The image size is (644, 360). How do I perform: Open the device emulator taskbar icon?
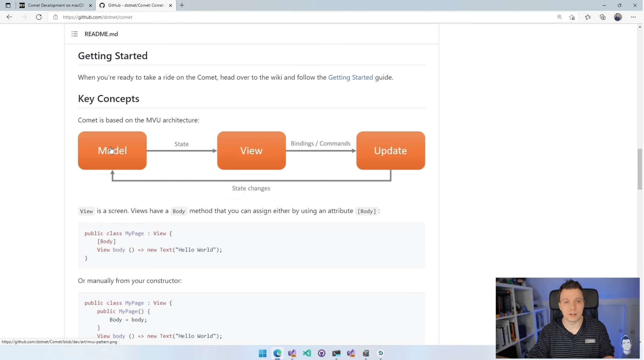[x=366, y=353]
